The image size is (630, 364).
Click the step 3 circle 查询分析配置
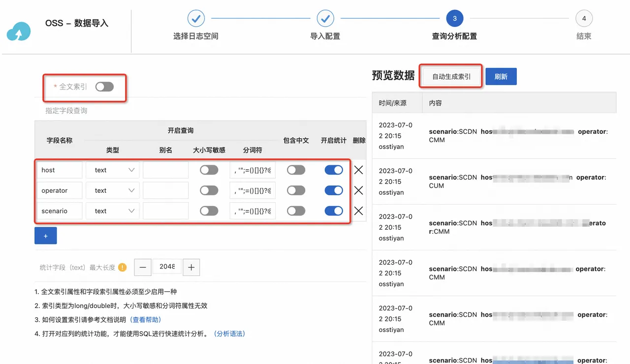[455, 19]
